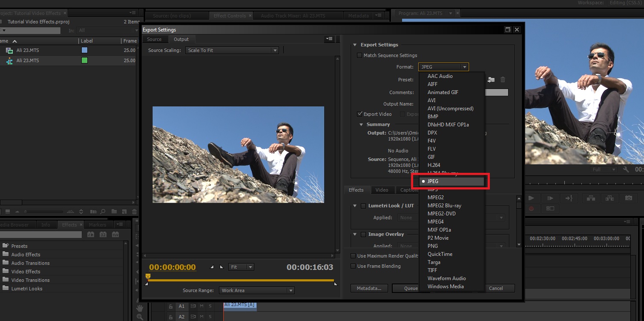Viewport: 644px width, 321px height.
Task: Enable Match Sequence Settings checkbox
Action: [359, 55]
